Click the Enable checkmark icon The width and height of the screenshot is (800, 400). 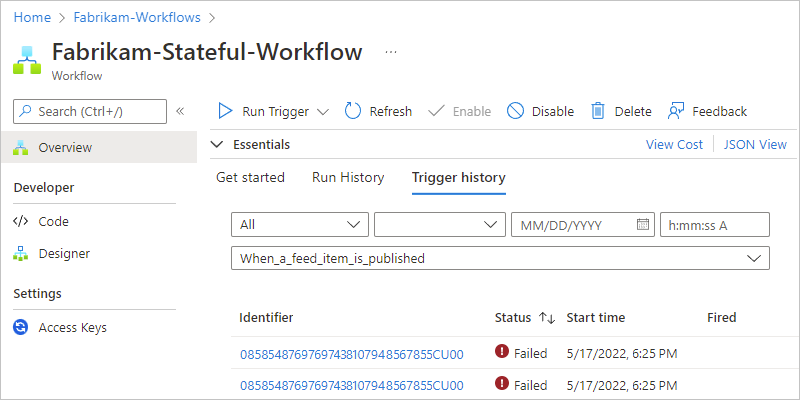coord(436,111)
